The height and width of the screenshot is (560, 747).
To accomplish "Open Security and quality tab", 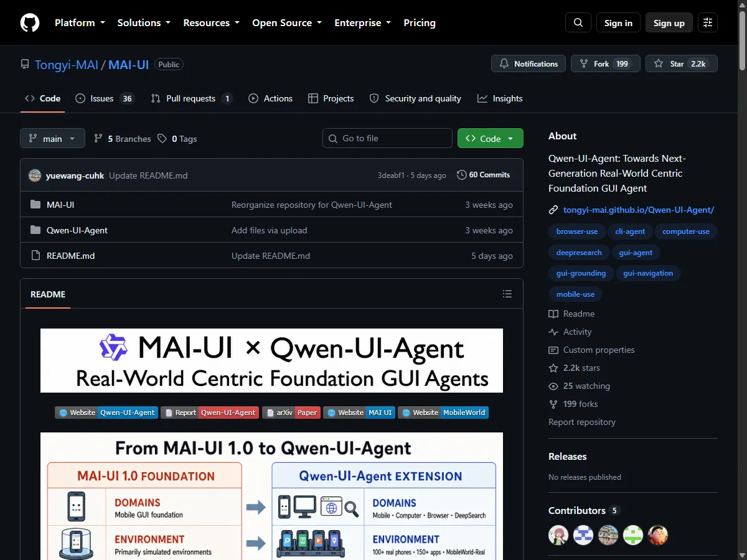I will (415, 98).
